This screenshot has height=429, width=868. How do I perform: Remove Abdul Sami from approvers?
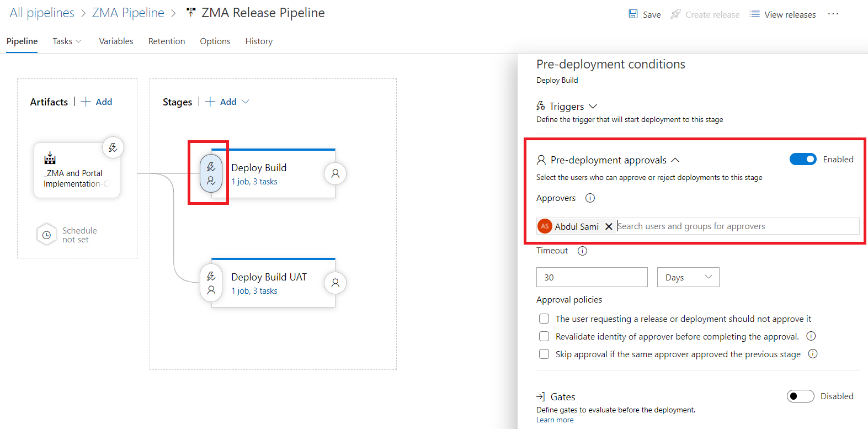click(x=609, y=226)
